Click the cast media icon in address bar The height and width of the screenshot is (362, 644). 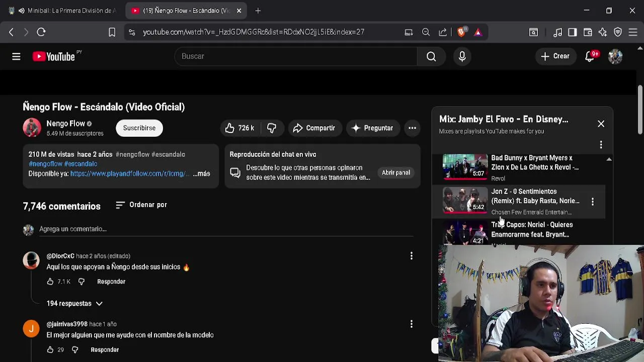coord(409,32)
